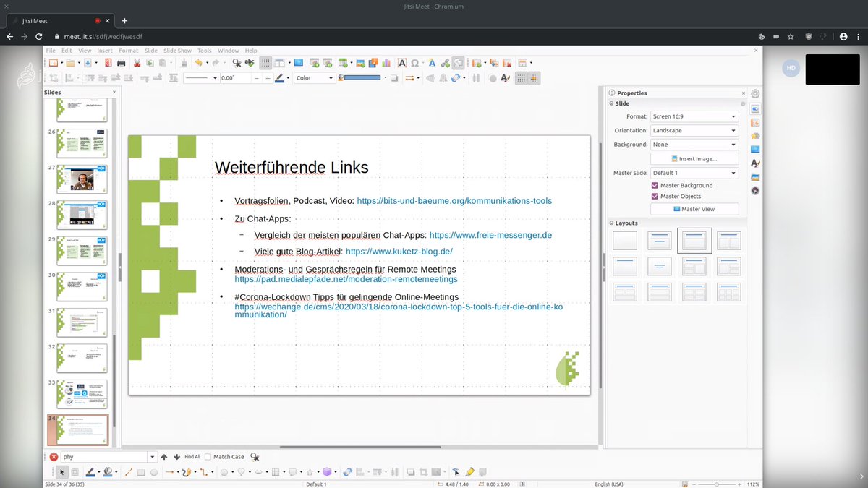The width and height of the screenshot is (868, 488).
Task: Open the Format dropdown Screen 16:9
Action: tap(694, 116)
